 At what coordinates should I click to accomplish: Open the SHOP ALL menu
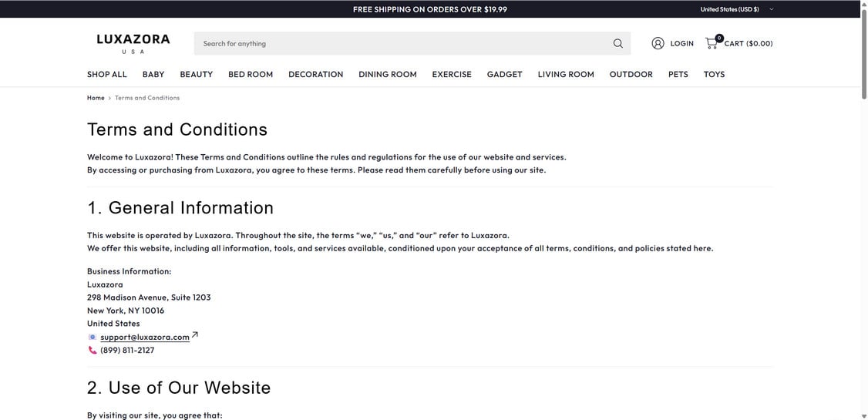pyautogui.click(x=107, y=74)
